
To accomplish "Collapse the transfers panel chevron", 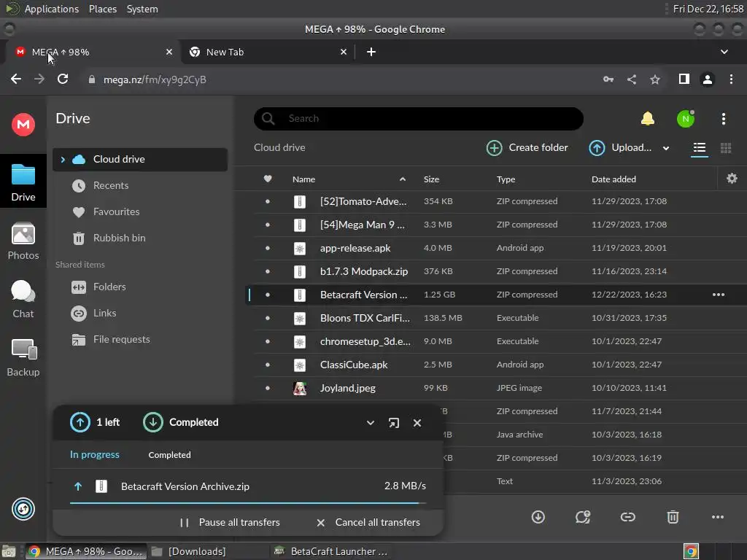I will tap(370, 423).
